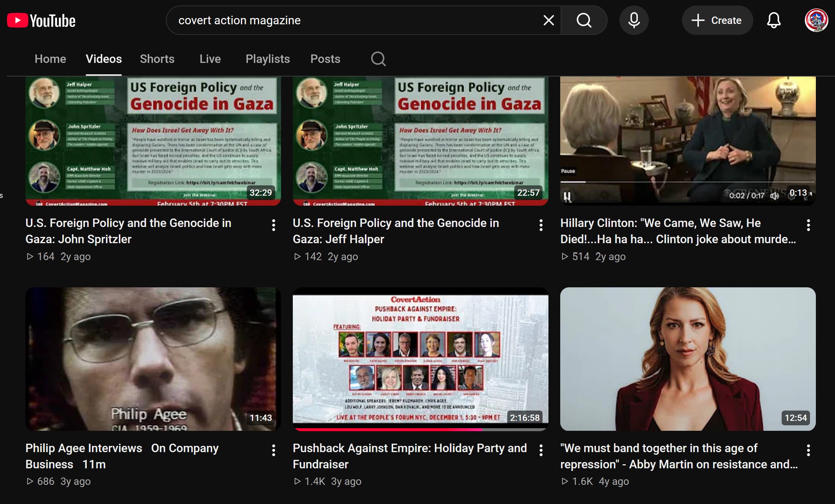Viewport: 835px width, 504px height.
Task: Click the '686 3y ago' view count line
Action: point(58,481)
